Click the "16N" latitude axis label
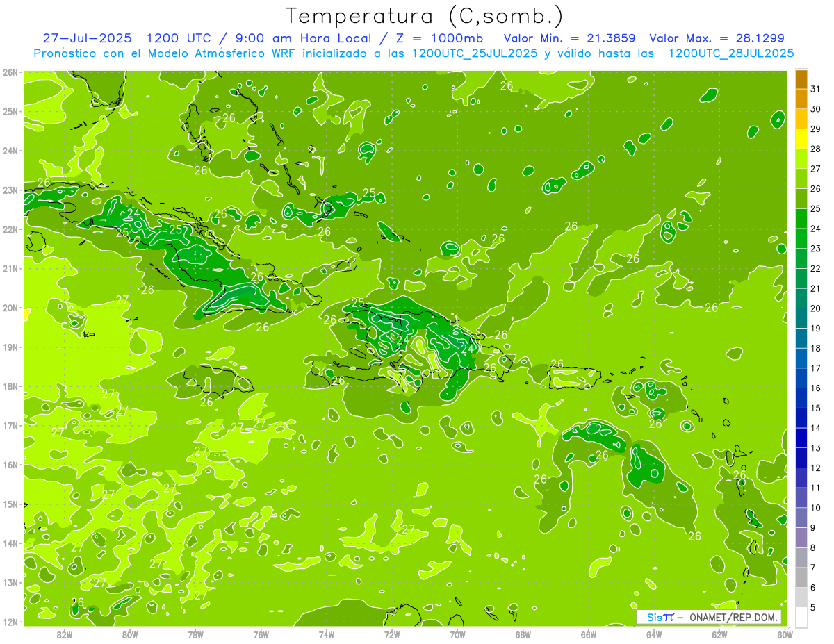The image size is (834, 644). [x=10, y=465]
